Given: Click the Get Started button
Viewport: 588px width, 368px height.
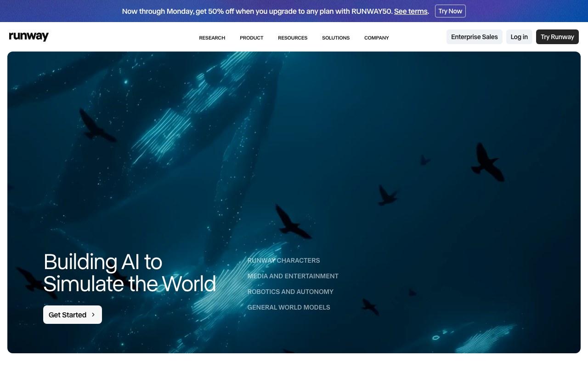Looking at the screenshot, I should point(73,315).
